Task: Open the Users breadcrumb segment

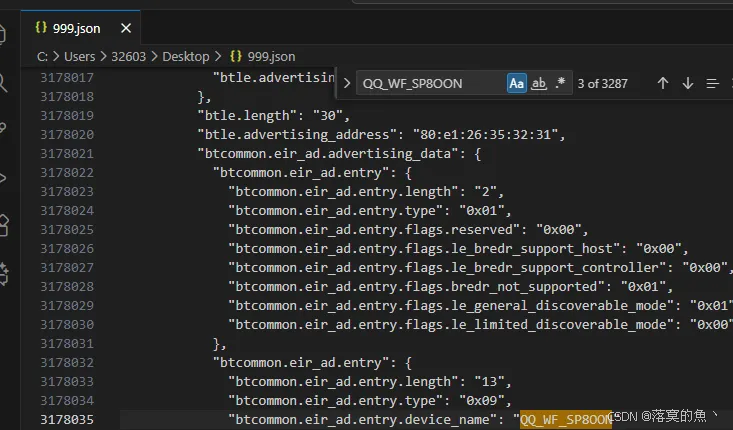Action: point(79,57)
